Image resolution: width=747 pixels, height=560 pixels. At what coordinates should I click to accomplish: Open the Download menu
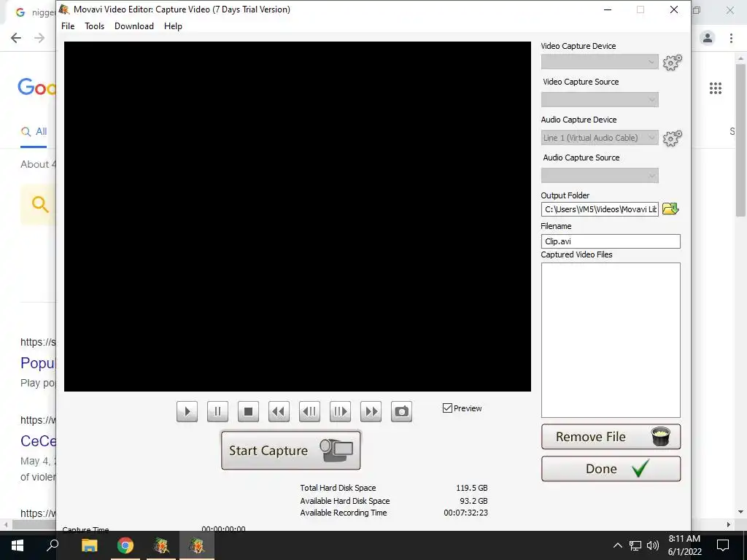pos(134,26)
